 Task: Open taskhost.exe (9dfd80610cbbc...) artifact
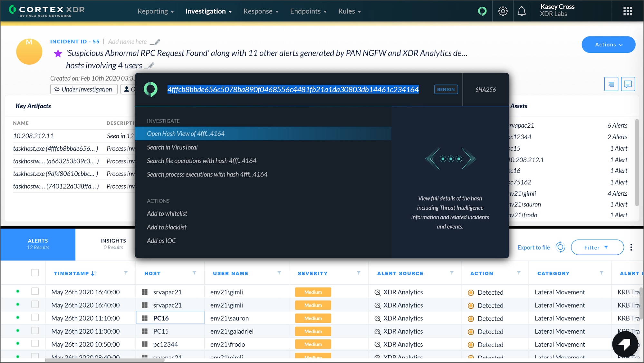[x=55, y=174]
